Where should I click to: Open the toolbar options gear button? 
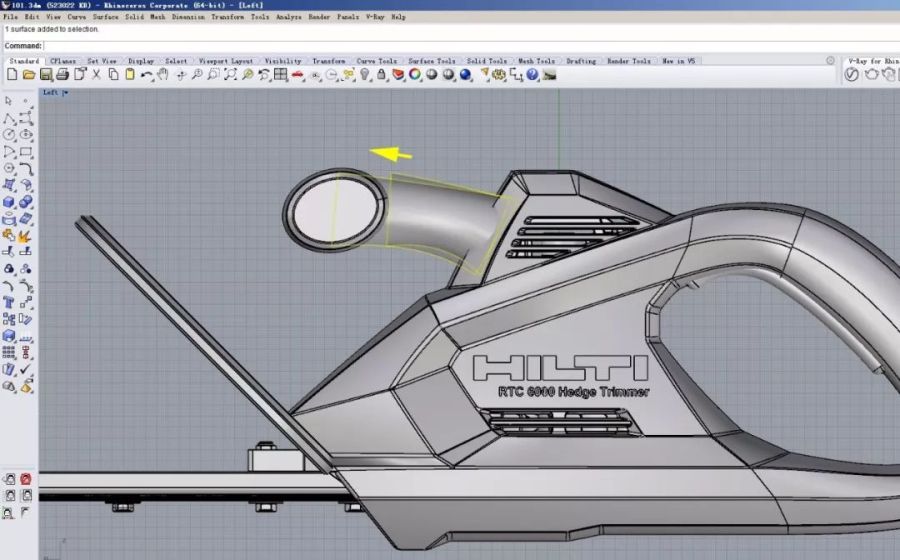pyautogui.click(x=830, y=61)
